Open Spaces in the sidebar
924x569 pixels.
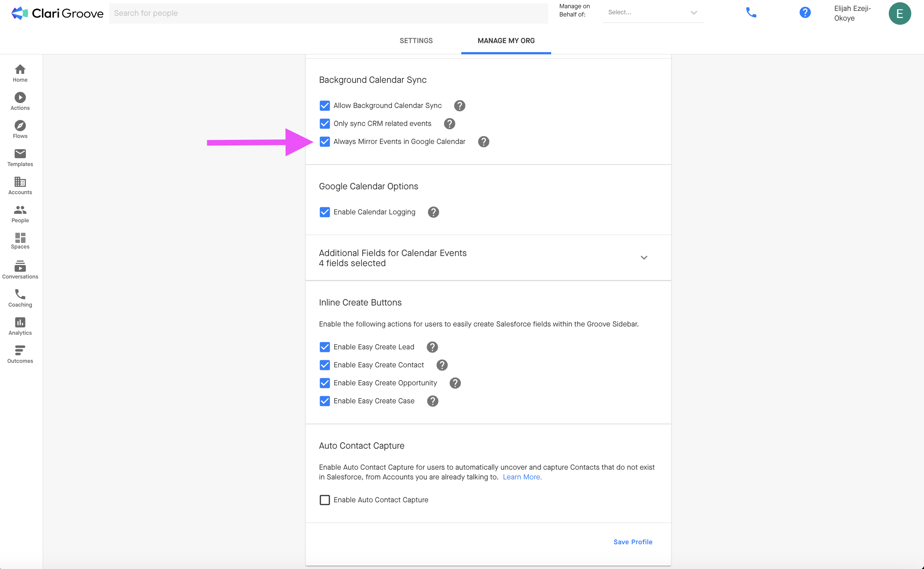20,241
